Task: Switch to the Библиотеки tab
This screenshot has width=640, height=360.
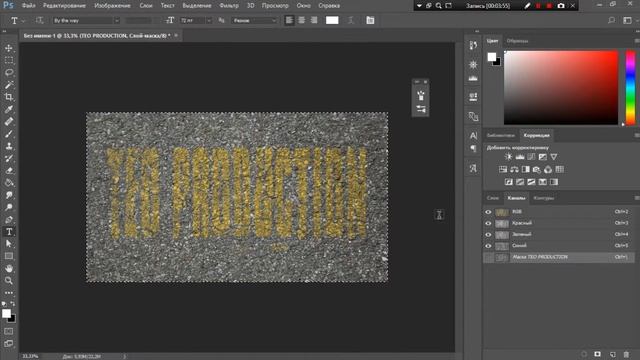Action: pos(501,136)
